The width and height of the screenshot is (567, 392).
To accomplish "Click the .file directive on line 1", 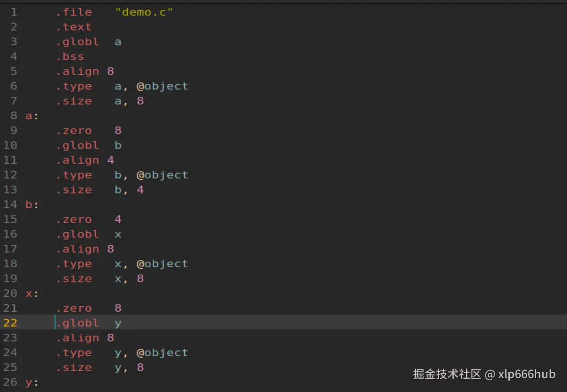I will click(x=74, y=12).
